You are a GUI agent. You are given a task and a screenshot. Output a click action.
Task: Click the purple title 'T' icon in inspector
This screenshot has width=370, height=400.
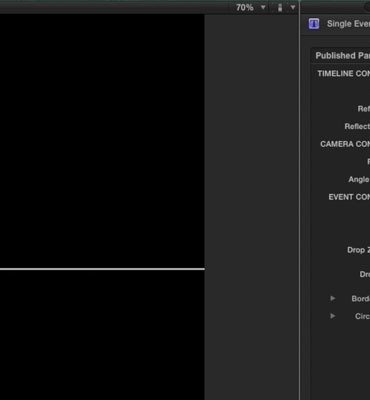click(x=314, y=24)
